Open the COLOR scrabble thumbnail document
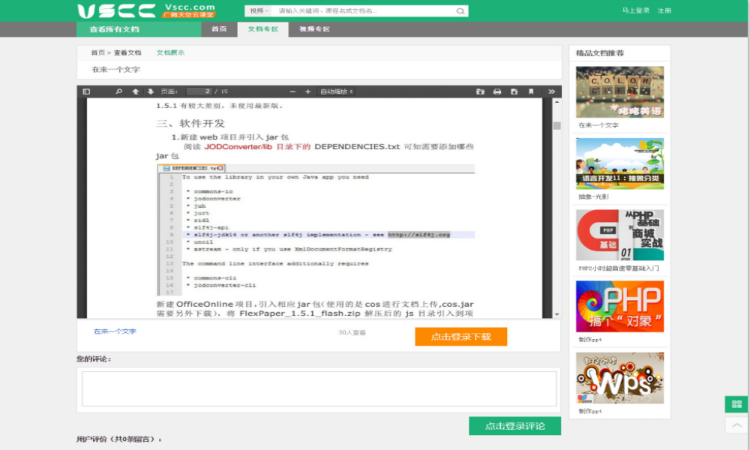The width and height of the screenshot is (750, 450). 619,92
